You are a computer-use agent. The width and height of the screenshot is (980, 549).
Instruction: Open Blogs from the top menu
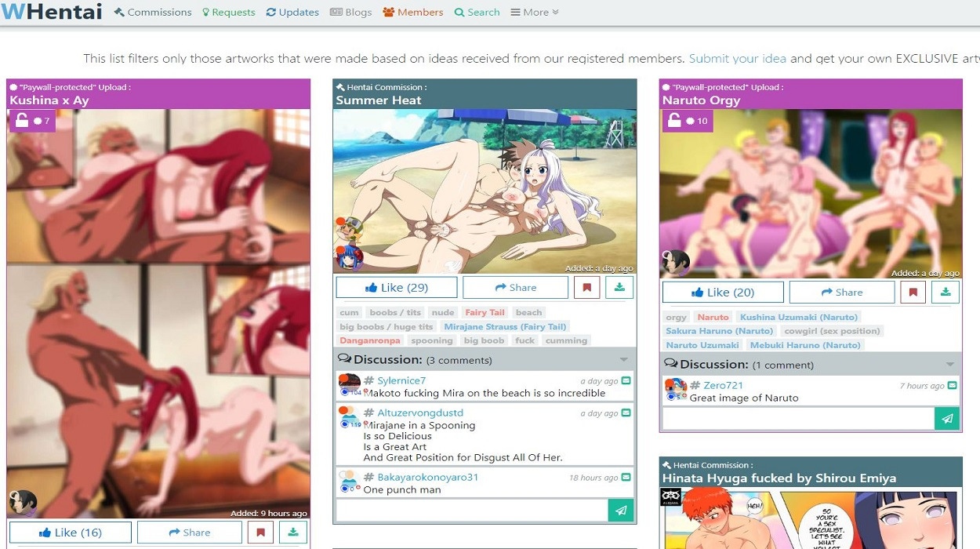(351, 13)
